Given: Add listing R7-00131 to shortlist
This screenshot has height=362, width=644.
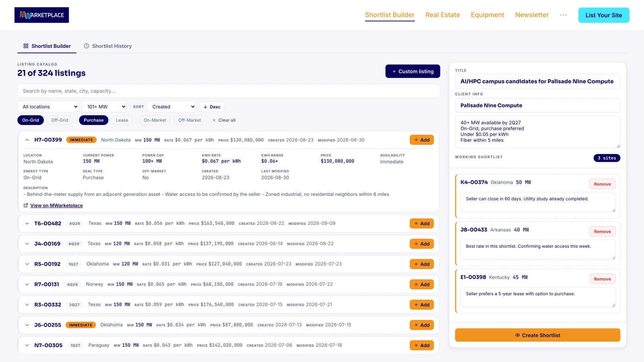Looking at the screenshot, I should coord(422,284).
